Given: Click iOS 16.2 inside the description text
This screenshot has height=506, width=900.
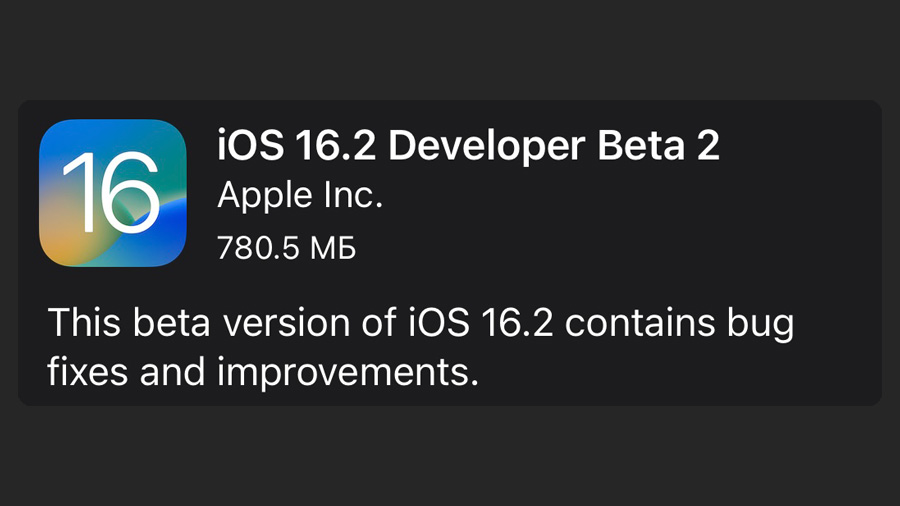Looking at the screenshot, I should point(481,322).
